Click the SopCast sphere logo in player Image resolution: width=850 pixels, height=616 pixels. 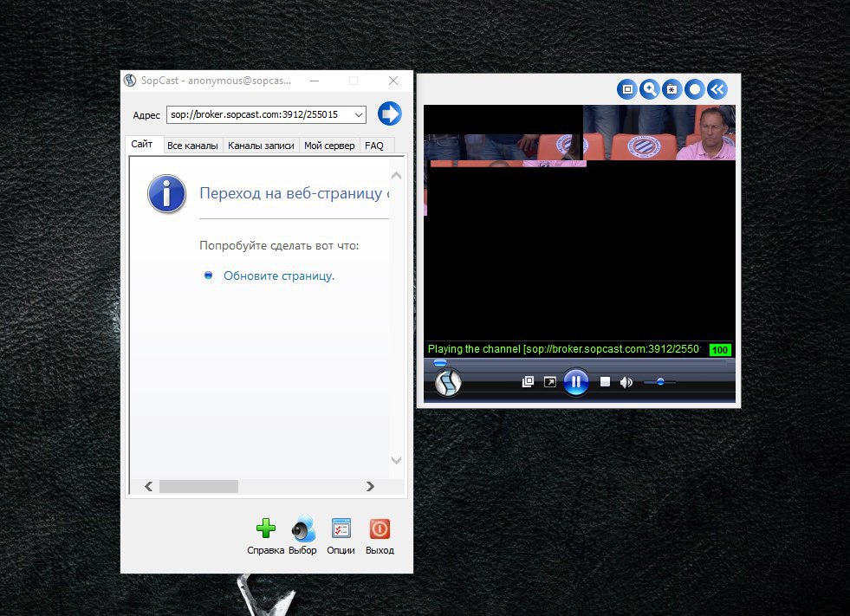click(448, 382)
